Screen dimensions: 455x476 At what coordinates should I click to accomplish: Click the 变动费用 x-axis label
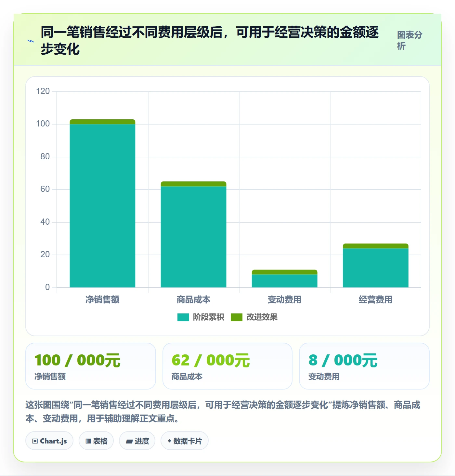pos(284,299)
